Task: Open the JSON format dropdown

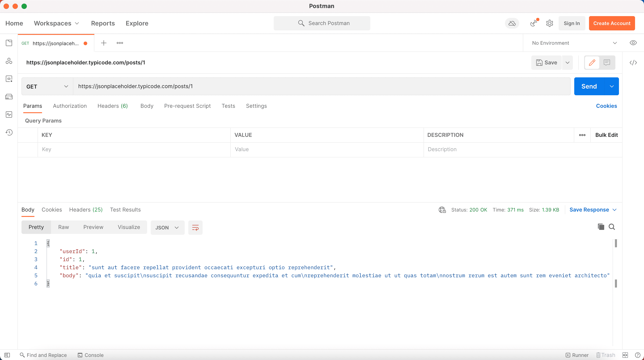Action: coord(167,227)
